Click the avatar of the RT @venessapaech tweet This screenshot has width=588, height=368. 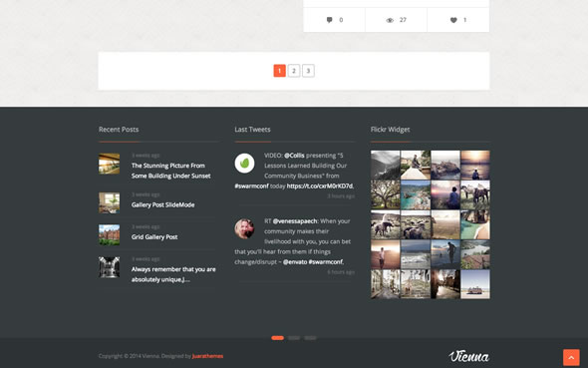coord(244,228)
